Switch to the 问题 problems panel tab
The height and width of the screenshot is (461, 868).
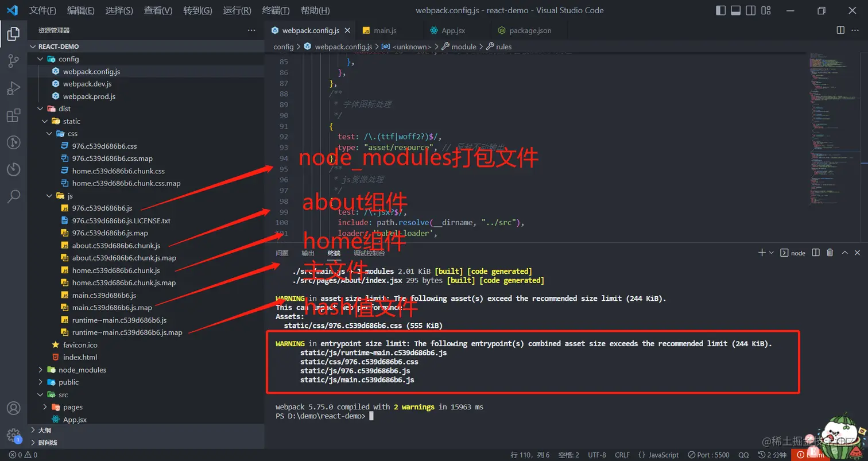pyautogui.click(x=282, y=253)
